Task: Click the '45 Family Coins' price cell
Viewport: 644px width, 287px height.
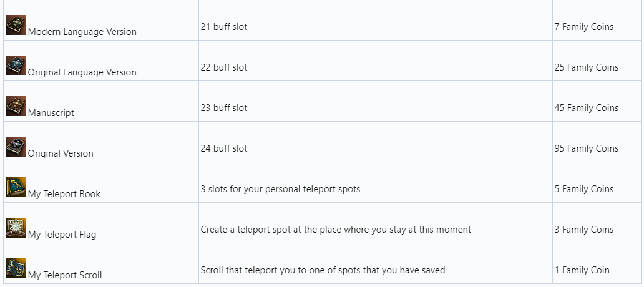Action: point(586,108)
